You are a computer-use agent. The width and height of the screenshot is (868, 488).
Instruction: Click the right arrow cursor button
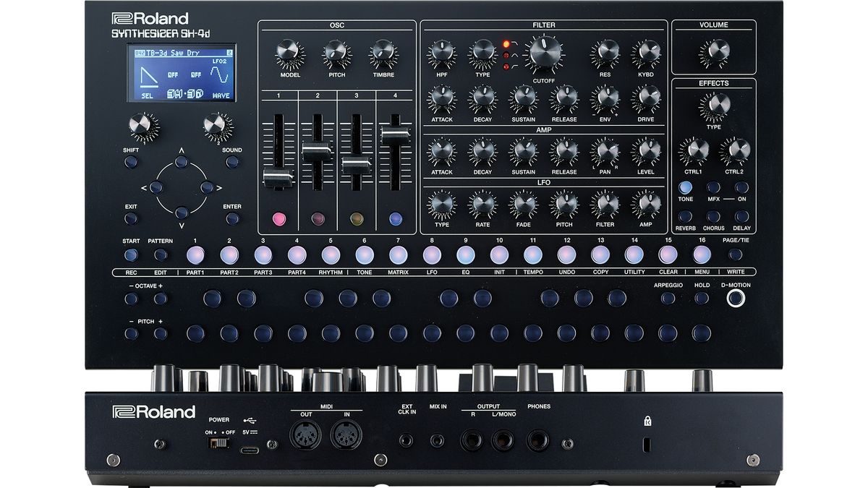coord(207,187)
